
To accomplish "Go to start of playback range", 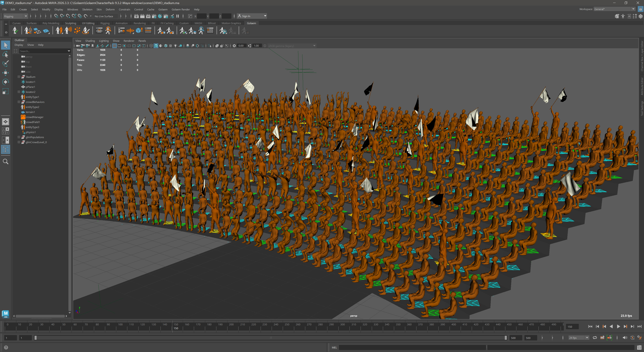I will 590,327.
